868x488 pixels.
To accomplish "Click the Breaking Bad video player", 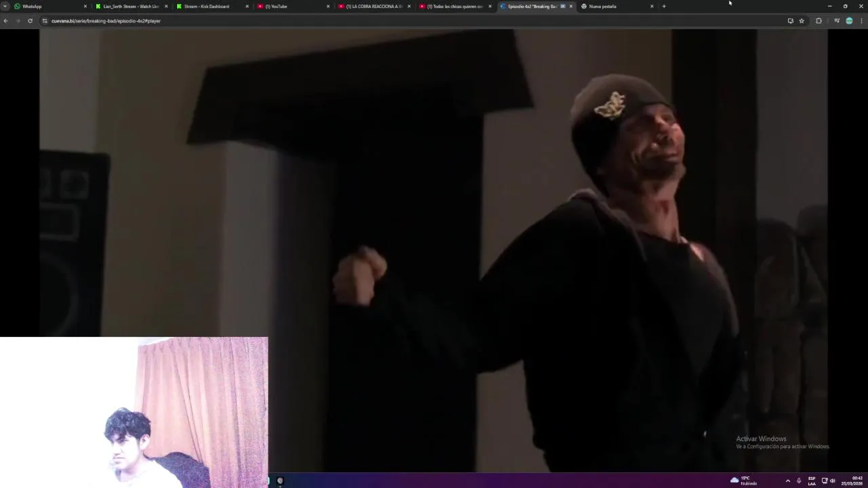I will 433,250.
